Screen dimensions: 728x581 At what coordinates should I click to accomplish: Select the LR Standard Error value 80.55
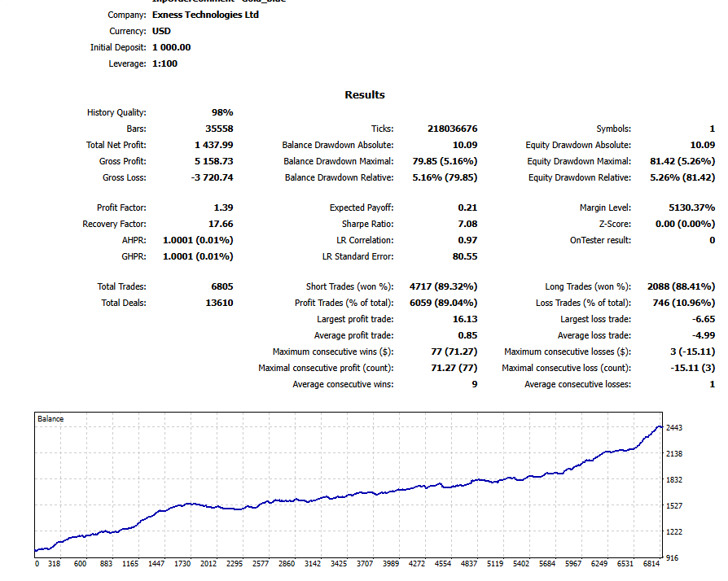click(465, 256)
